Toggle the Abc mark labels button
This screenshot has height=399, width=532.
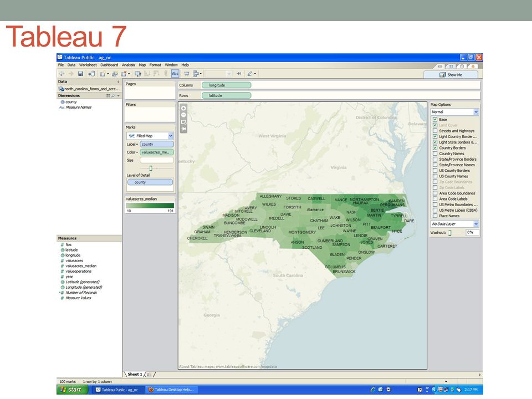[175, 74]
